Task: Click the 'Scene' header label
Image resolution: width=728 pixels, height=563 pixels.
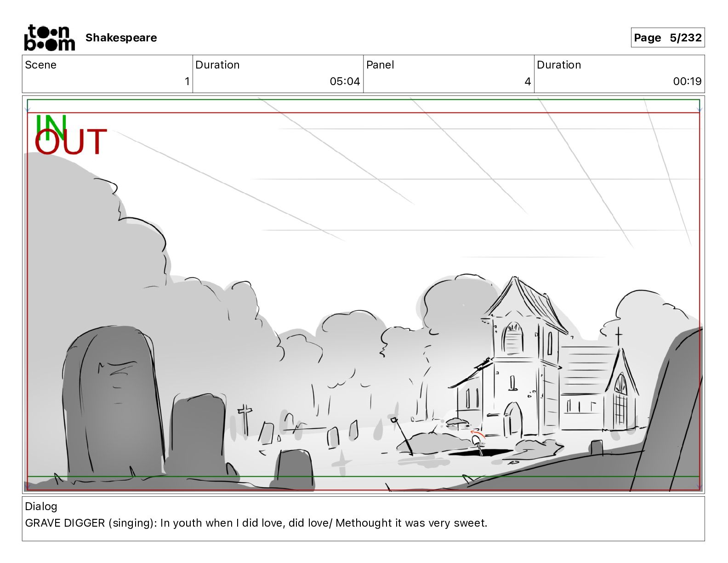Action: [40, 65]
